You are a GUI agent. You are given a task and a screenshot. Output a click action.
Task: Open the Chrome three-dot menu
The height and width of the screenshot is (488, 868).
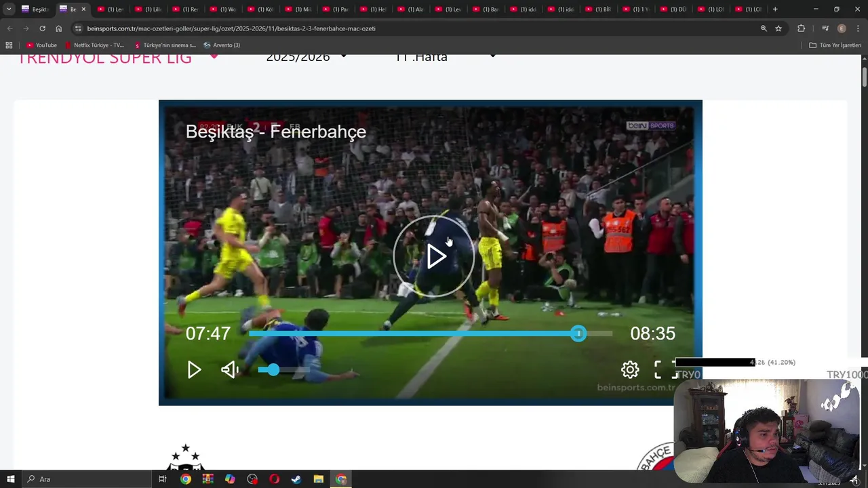pos(859,28)
